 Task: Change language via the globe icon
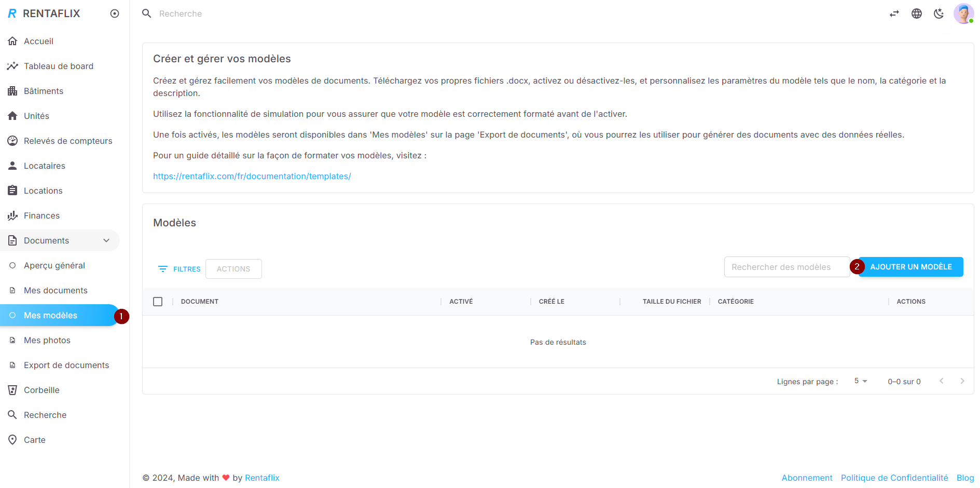point(916,13)
